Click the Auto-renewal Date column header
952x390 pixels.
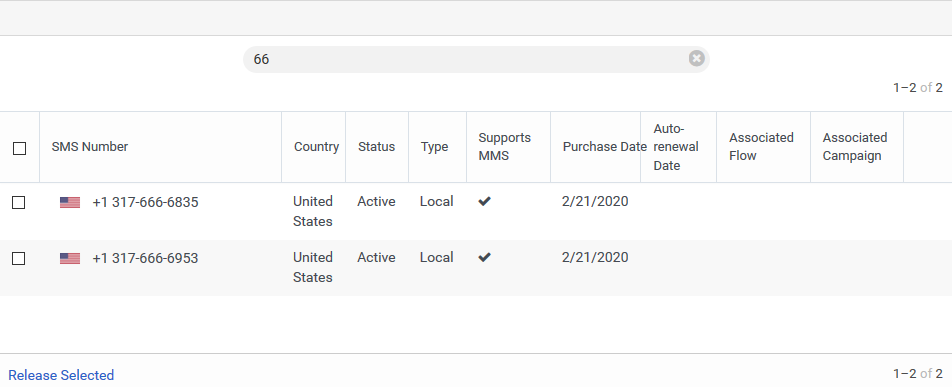(x=676, y=147)
